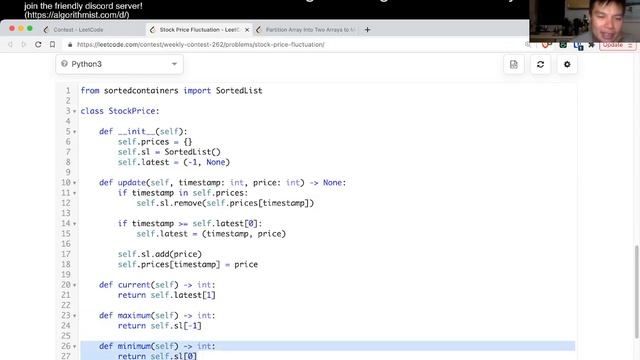The image size is (640, 360).
Task: Select the Stock Price Fluctuation tab
Action: (200, 30)
